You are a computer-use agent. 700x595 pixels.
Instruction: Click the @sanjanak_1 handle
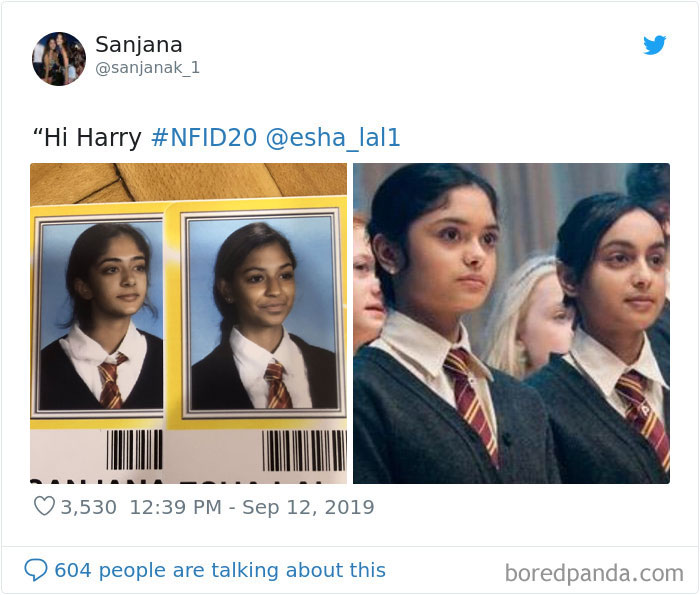148,68
